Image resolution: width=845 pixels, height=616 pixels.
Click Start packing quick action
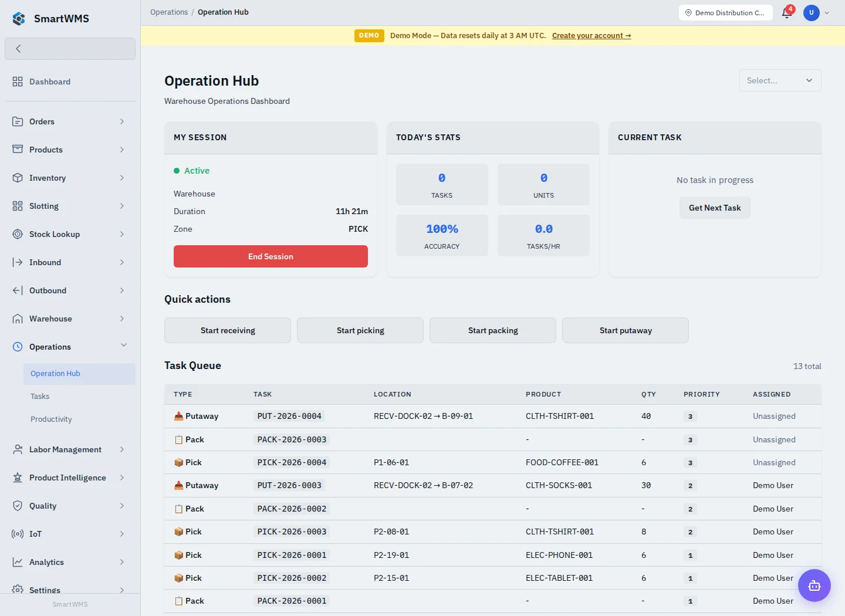point(493,330)
